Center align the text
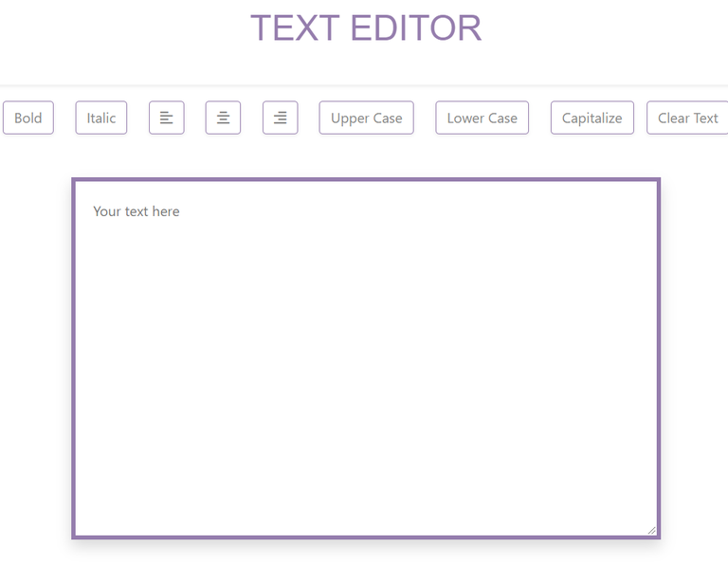728x582 pixels. pyautogui.click(x=224, y=118)
